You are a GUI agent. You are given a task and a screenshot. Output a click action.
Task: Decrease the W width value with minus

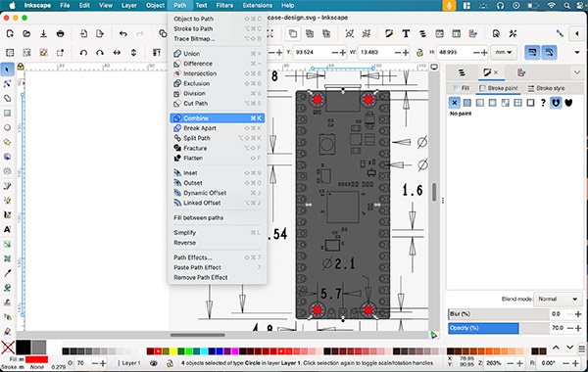click(x=398, y=53)
